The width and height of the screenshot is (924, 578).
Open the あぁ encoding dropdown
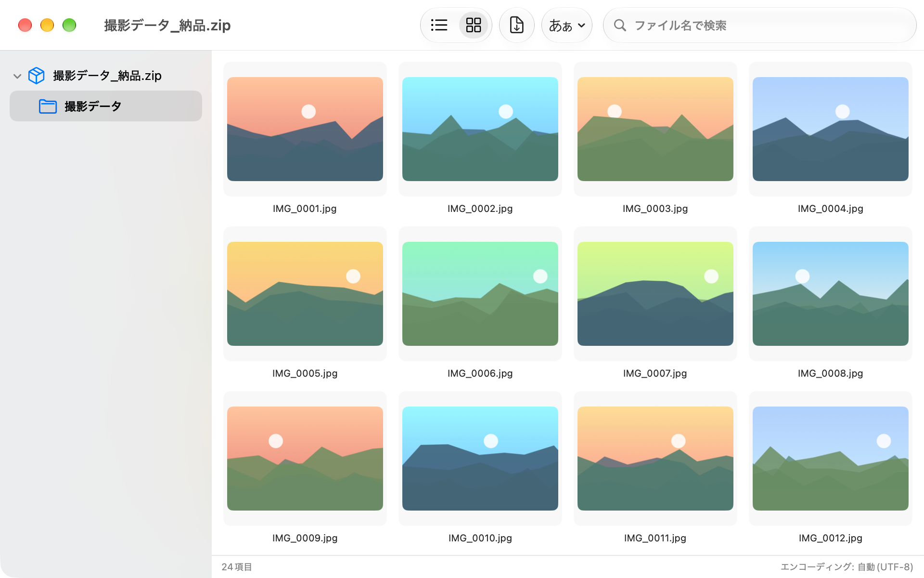pyautogui.click(x=567, y=25)
